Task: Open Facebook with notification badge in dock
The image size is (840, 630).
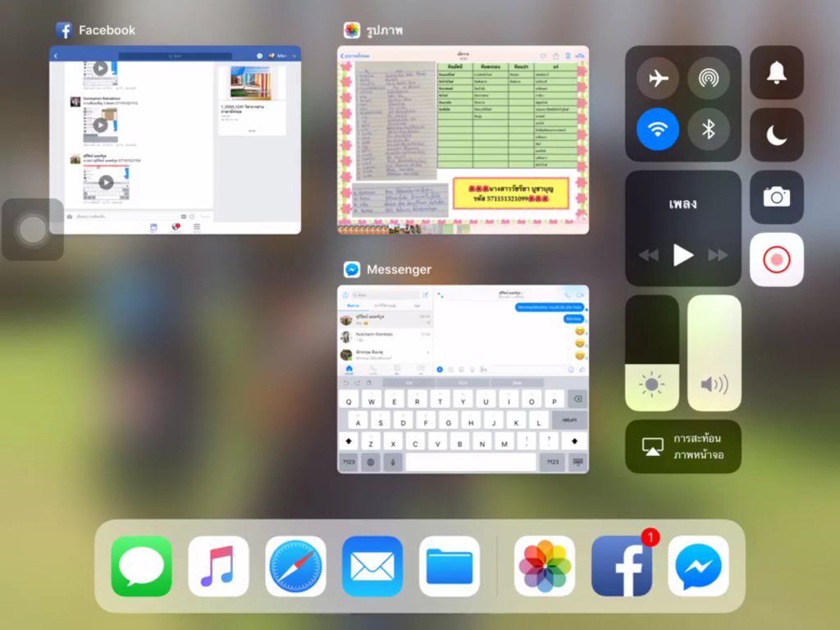Action: (622, 566)
